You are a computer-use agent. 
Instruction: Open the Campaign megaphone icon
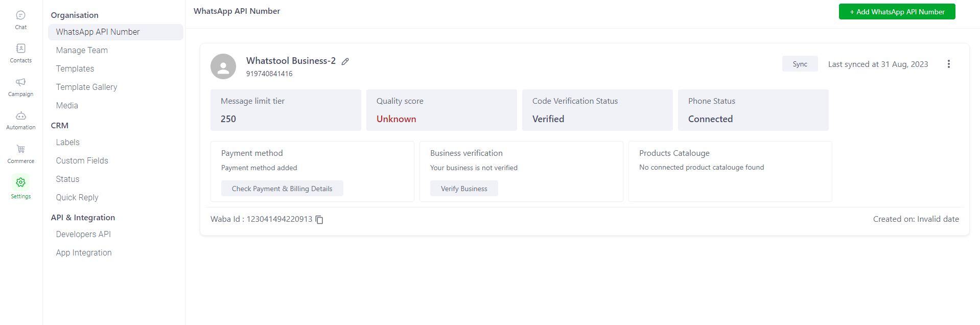[20, 82]
